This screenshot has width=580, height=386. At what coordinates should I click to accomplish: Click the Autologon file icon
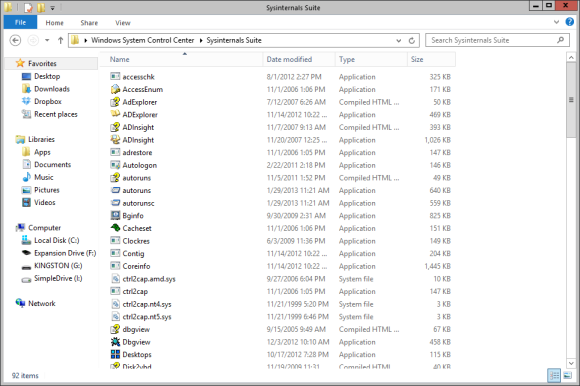[115, 165]
